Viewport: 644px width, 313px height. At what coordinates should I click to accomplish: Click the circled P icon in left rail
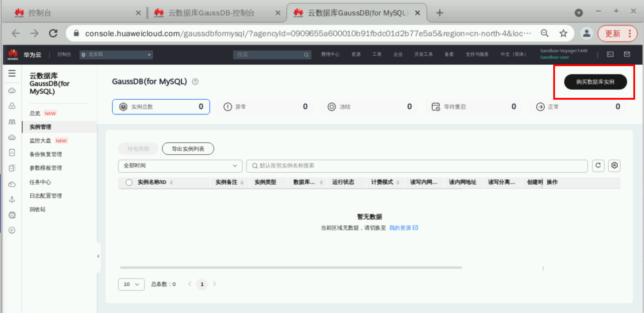coord(12,230)
